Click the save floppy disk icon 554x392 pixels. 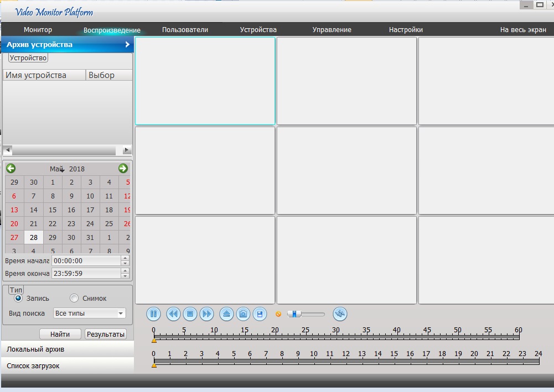259,314
